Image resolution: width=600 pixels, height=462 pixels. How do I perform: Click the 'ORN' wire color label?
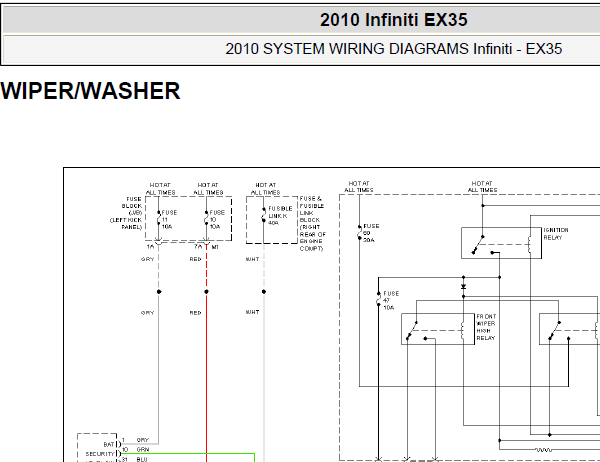tap(142, 449)
